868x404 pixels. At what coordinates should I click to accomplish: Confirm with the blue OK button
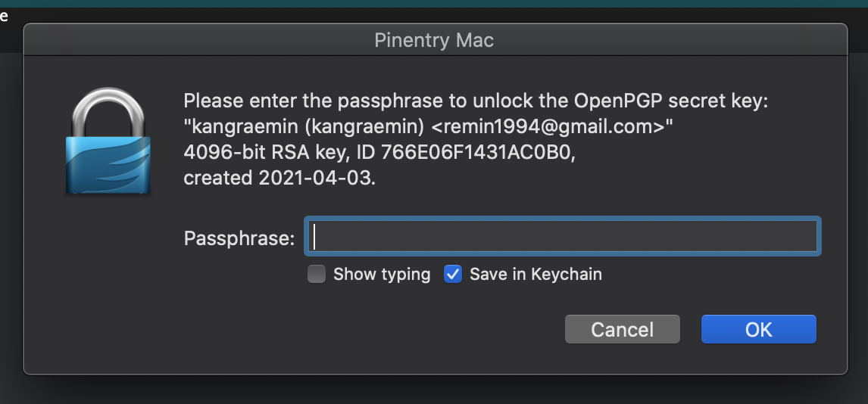[758, 329]
